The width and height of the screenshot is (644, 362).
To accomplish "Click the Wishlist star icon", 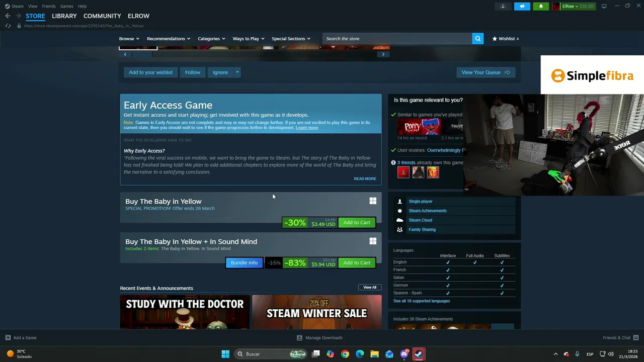I will tap(495, 39).
